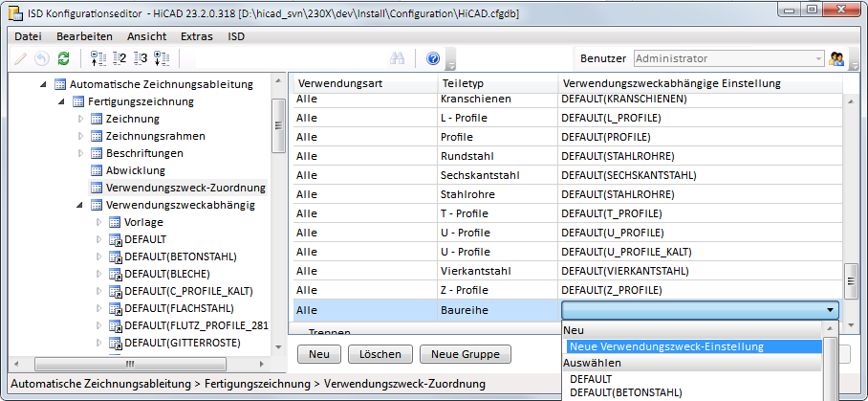Click the Rundstahl cell
Image resolution: width=868 pixels, height=401 pixels.
coord(498,156)
